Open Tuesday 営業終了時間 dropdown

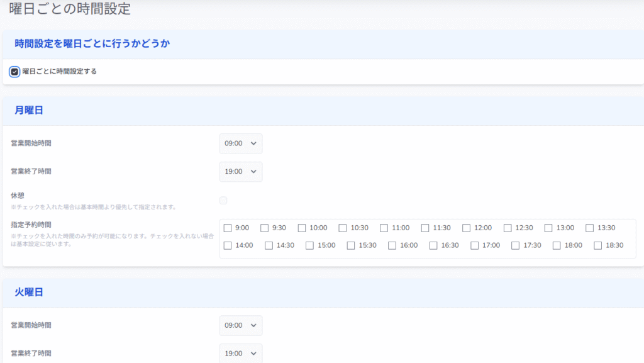pos(241,353)
